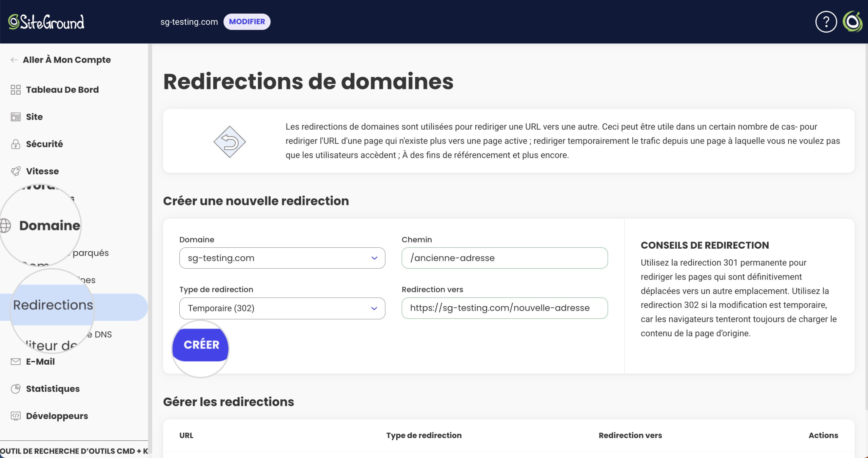Click the Redirection vers column header
Screen dimensions: 868x458
(630, 435)
